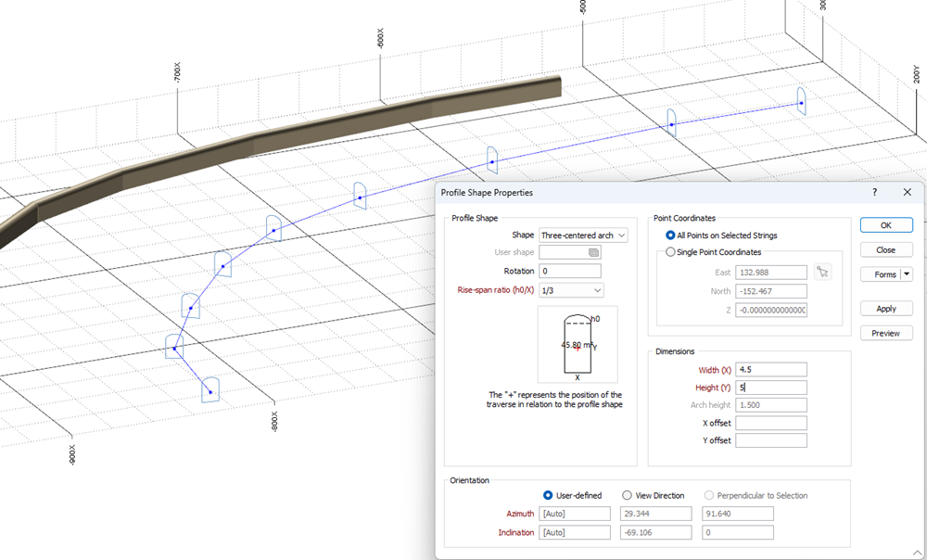The height and width of the screenshot is (560, 927).
Task: Click the Width (X) input field
Action: pos(770,370)
